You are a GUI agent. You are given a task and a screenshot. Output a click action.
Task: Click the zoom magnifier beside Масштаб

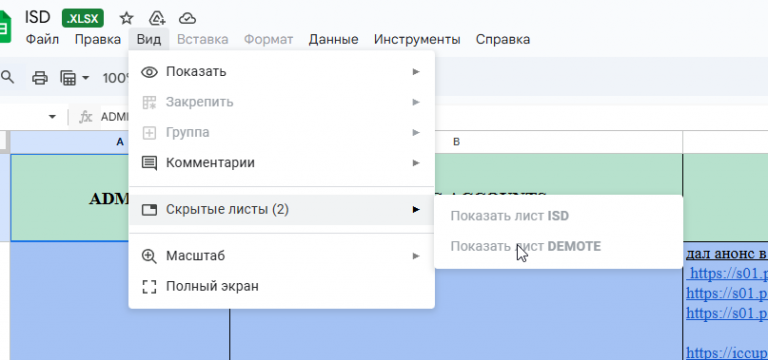149,256
